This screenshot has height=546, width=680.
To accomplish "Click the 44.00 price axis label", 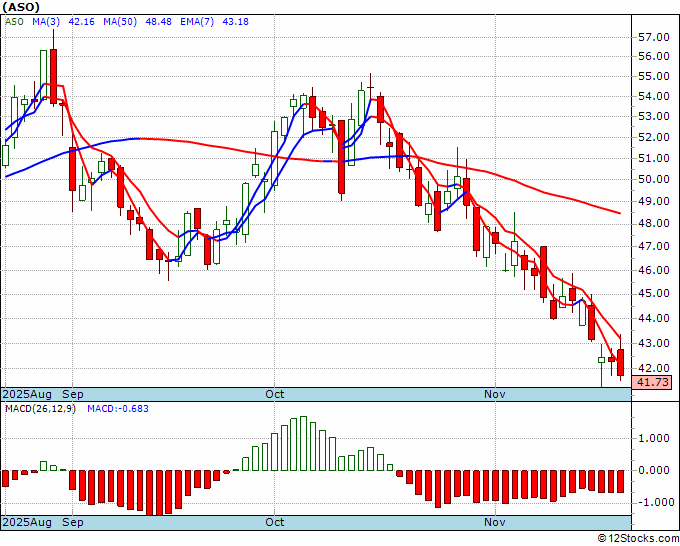I will pos(654,318).
